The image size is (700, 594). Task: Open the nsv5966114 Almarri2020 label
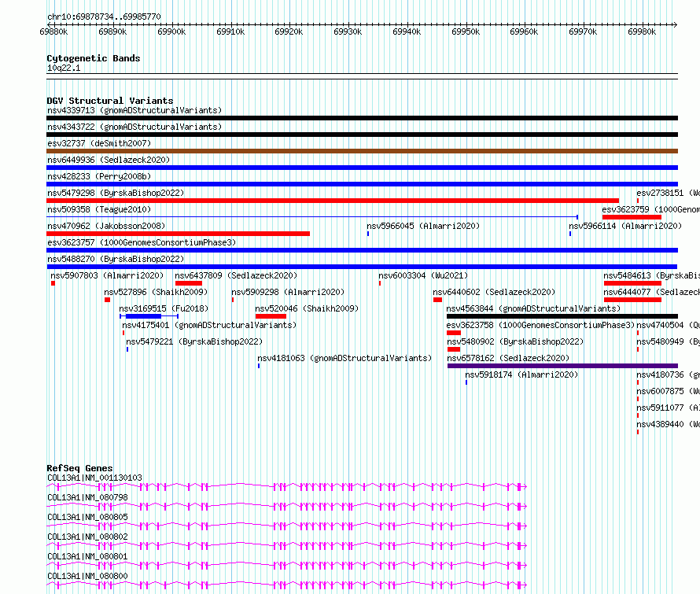point(625,226)
